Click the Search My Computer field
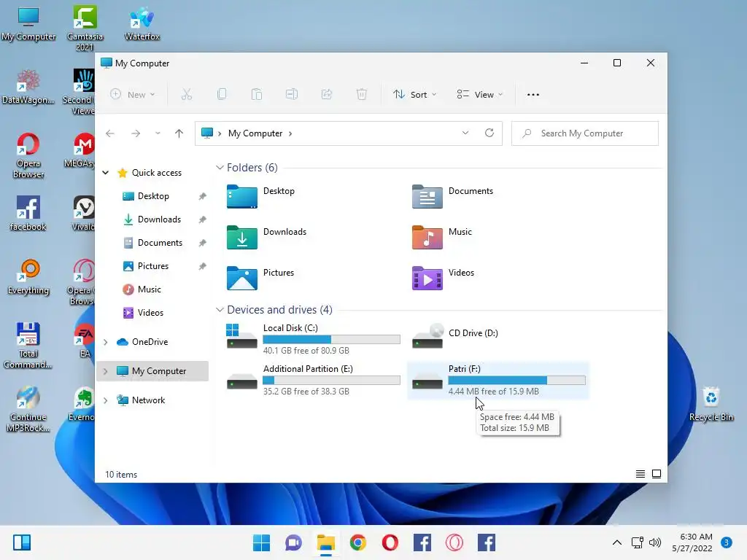This screenshot has height=560, width=747. click(x=585, y=133)
